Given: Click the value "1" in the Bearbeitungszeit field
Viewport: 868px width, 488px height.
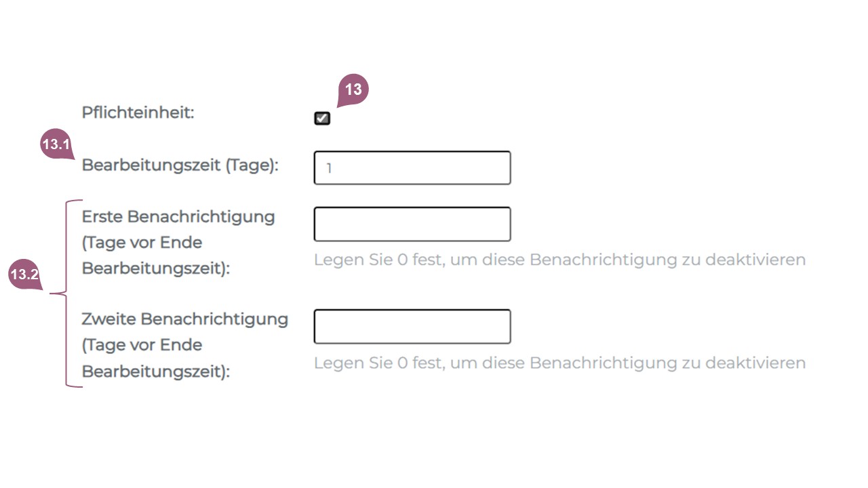Looking at the screenshot, I should point(329,168).
